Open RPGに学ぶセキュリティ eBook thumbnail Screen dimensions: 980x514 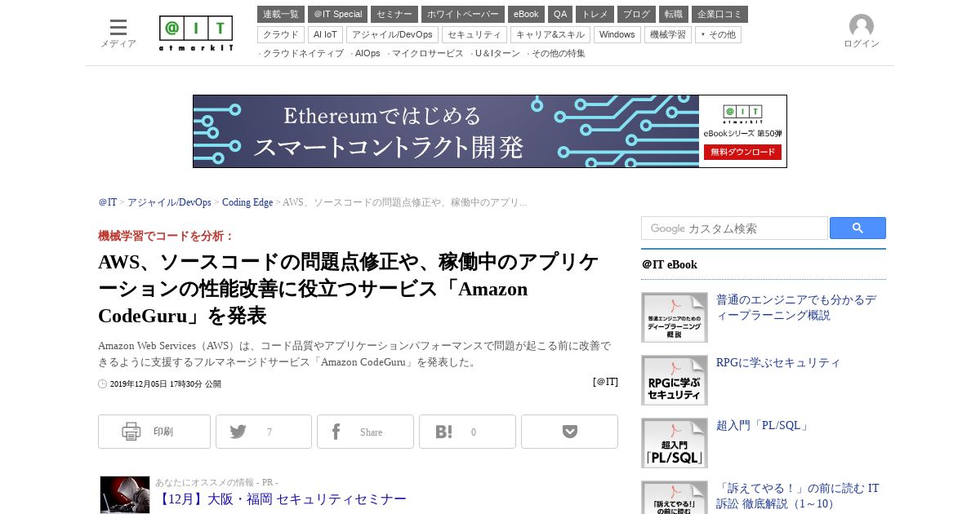click(675, 380)
